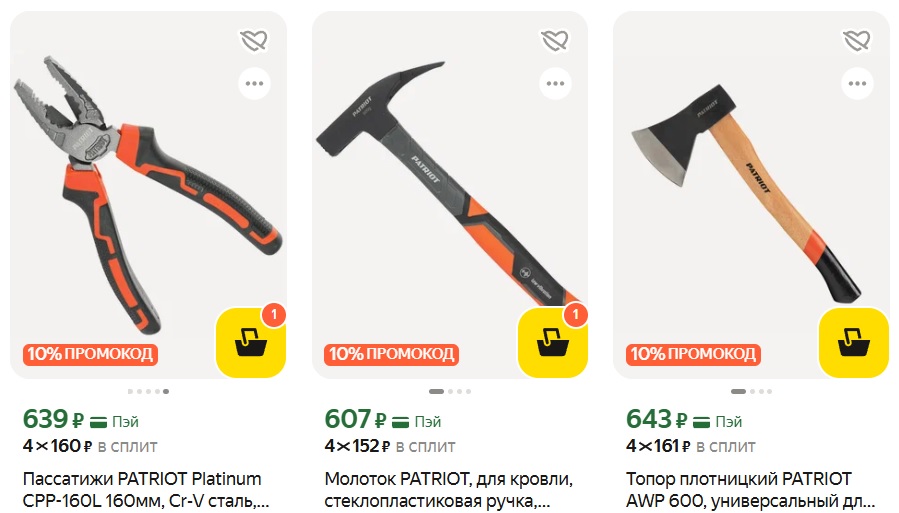899x513 pixels.
Task: Toggle favorite heart on roofing hammer
Action: pyautogui.click(x=555, y=41)
